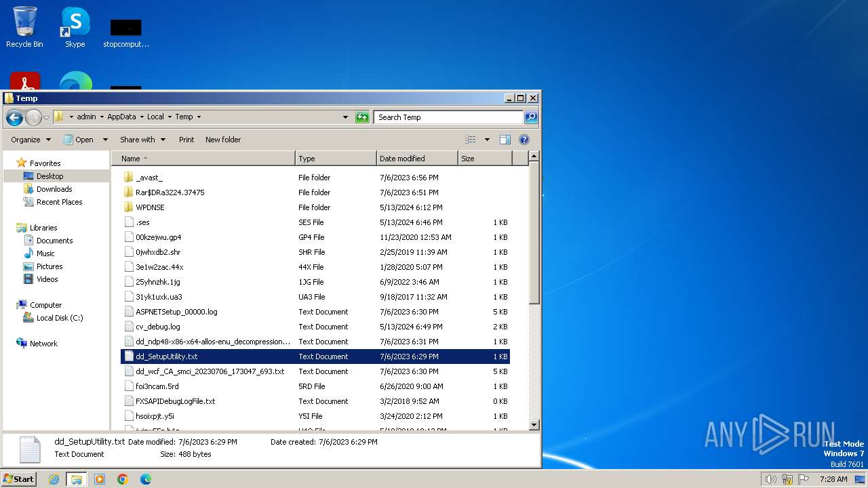Open Windows Media Player taskbar icon
The width and height of the screenshot is (868, 488).
pyautogui.click(x=100, y=479)
